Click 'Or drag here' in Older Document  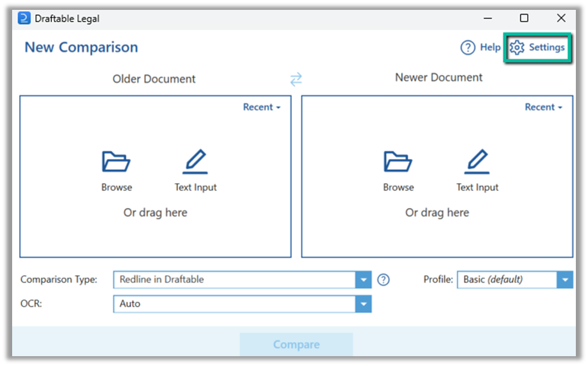pos(156,213)
